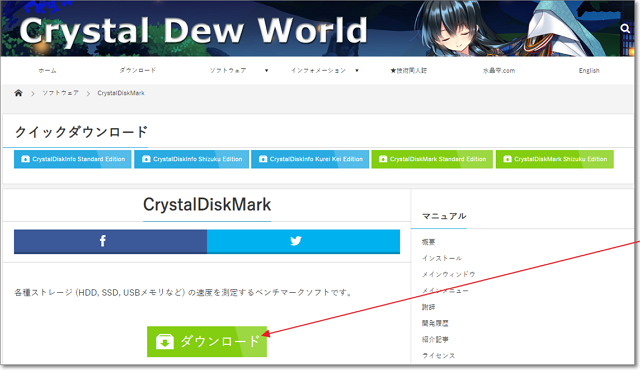Image resolution: width=640 pixels, height=370 pixels.
Task: Click the green ダウンロード download button
Action: coord(207,341)
